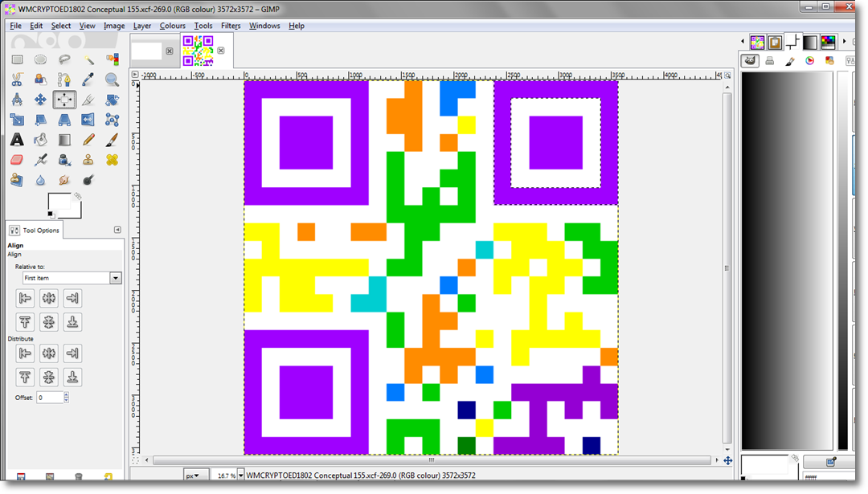Open the Tool Options tab
Viewport: 868px width, 494px height.
[35, 230]
